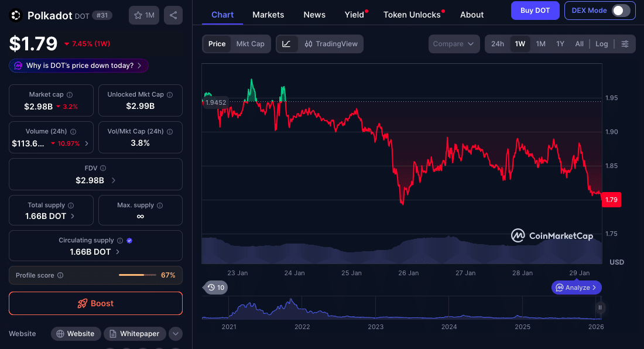Viewport: 644px width, 349px height.
Task: Open the Chart tab
Action: (222, 15)
